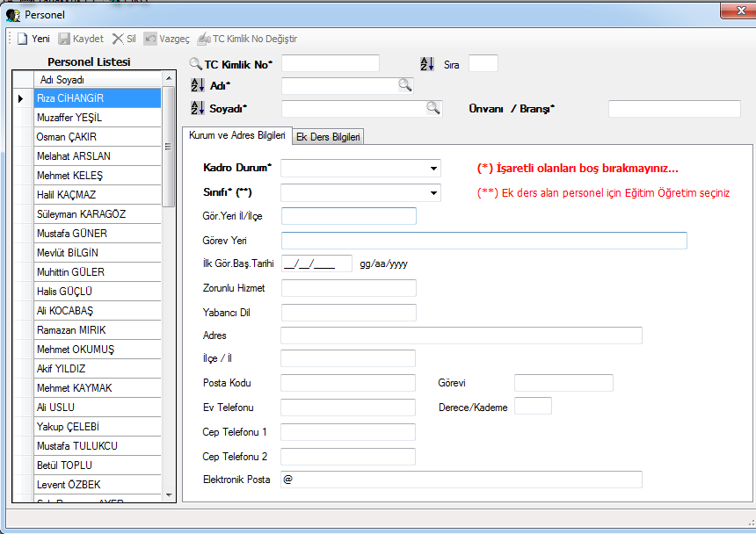Image resolution: width=756 pixels, height=534 pixels.
Task: Select Mehmet KAYMAK in personnel list
Action: pyautogui.click(x=98, y=388)
